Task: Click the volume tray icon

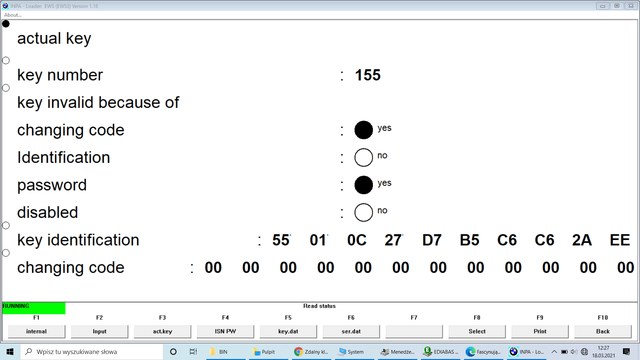Action: click(x=574, y=351)
